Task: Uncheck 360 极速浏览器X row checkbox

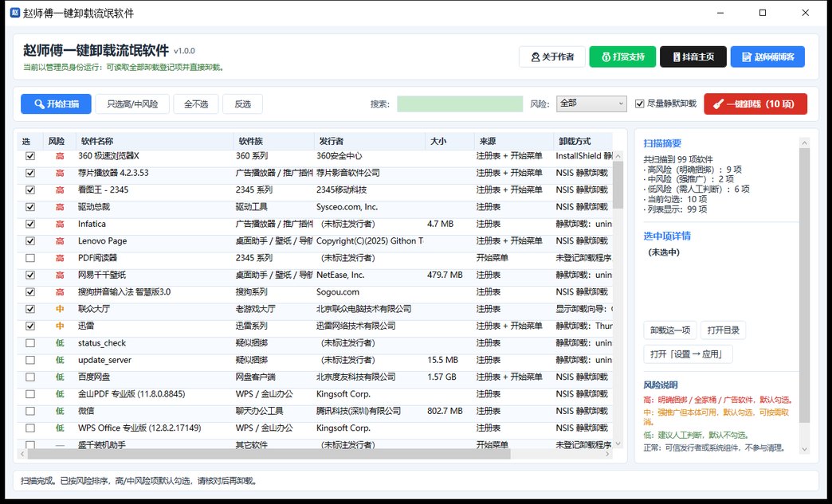Action: point(30,156)
